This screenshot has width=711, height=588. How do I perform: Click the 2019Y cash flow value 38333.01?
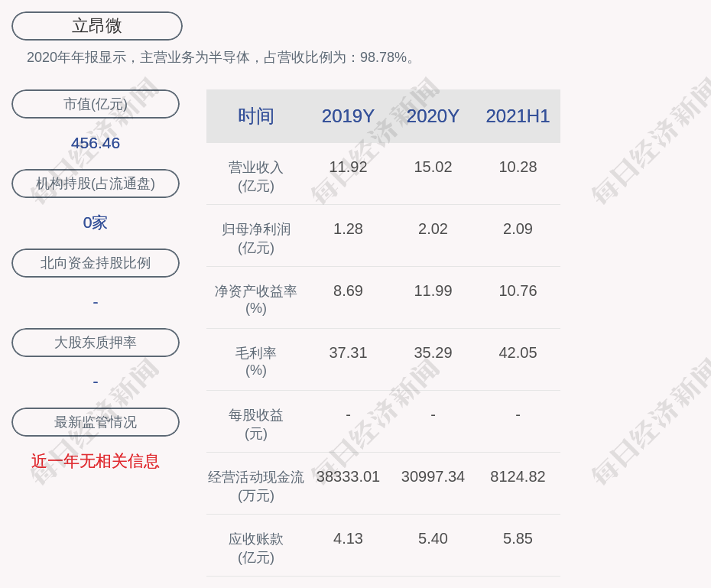[x=348, y=476]
